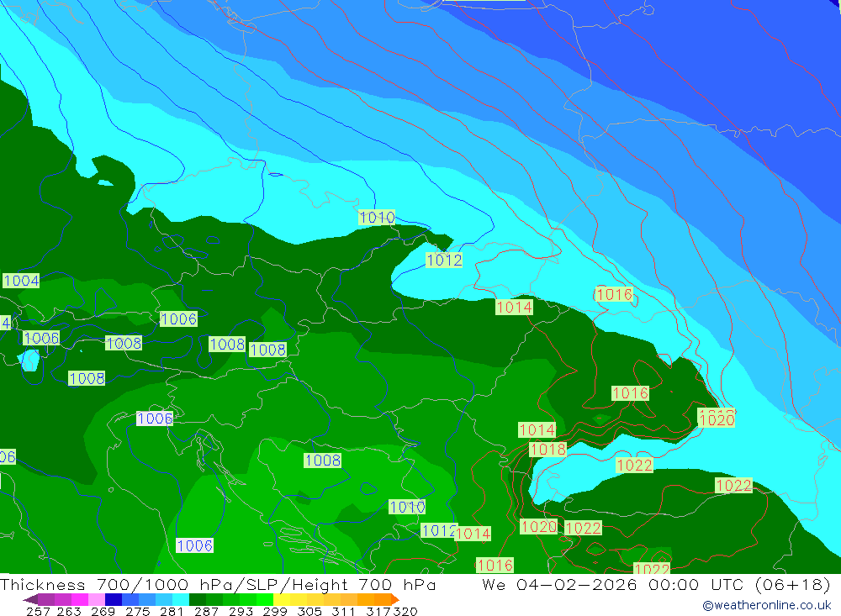Select the legend value 257
Screen dimensions: 841x616
pos(38,611)
